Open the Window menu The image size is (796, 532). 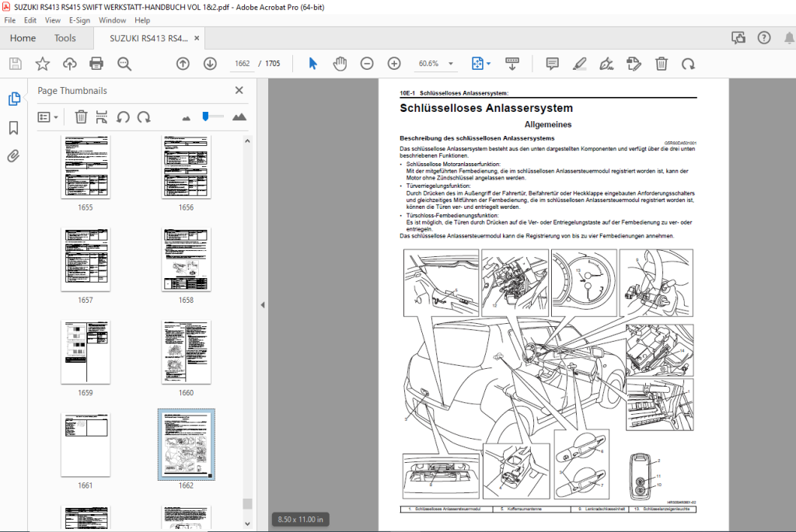coord(112,20)
